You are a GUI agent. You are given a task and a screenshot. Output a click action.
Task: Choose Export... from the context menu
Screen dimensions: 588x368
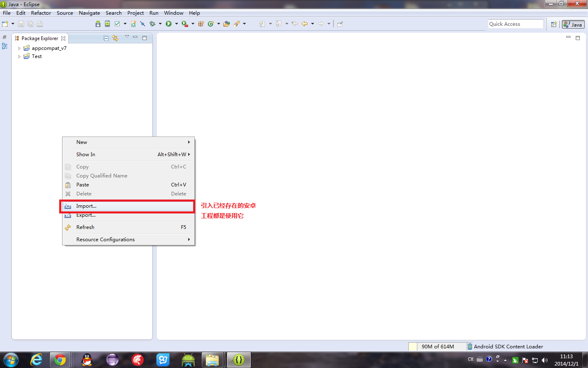128,215
